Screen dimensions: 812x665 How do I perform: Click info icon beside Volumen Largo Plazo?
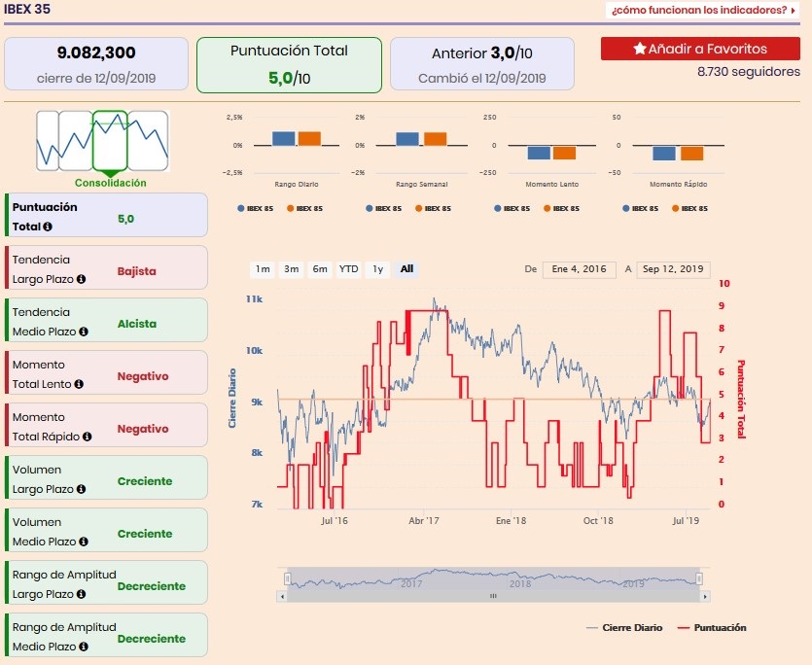pos(82,489)
